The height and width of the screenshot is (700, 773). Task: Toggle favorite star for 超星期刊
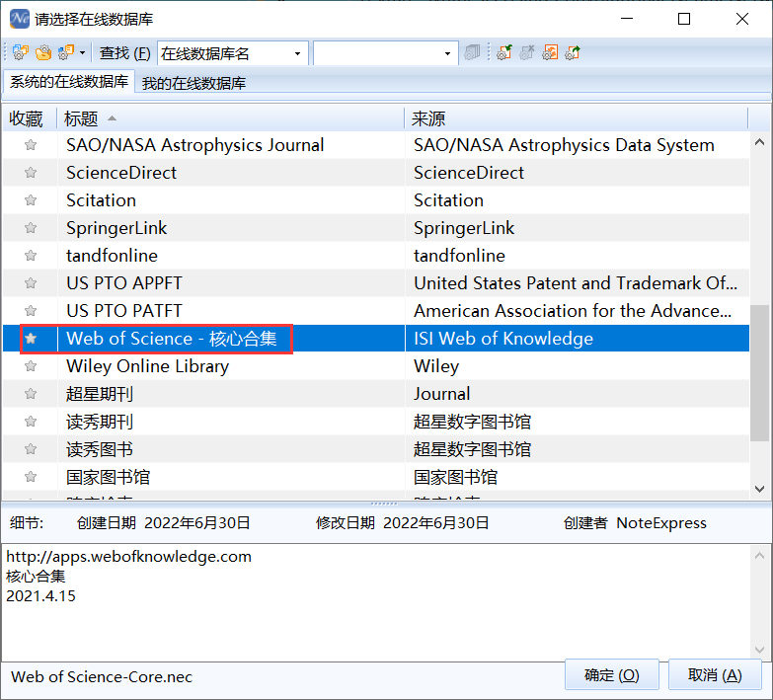(x=31, y=393)
